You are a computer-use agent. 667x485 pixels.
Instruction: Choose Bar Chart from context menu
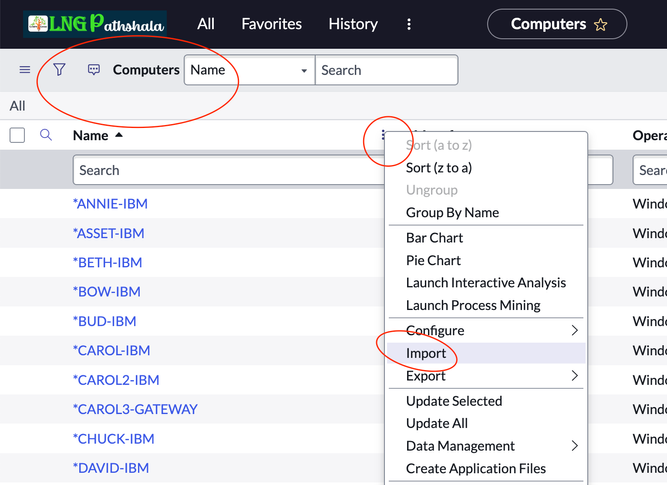434,238
